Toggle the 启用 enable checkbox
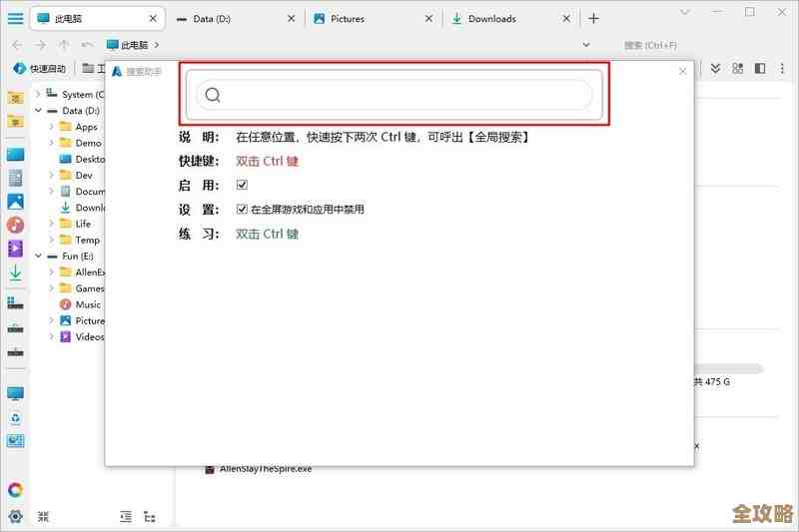The width and height of the screenshot is (799, 532). click(242, 185)
